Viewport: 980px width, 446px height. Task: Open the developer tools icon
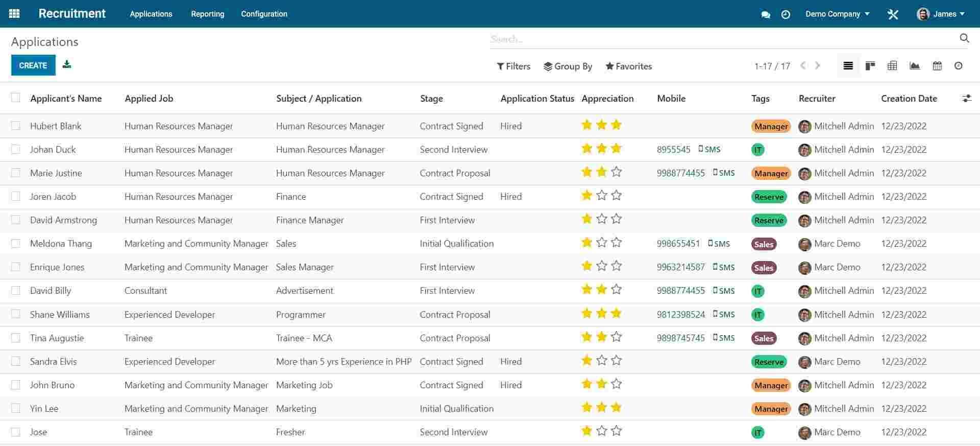tap(893, 14)
